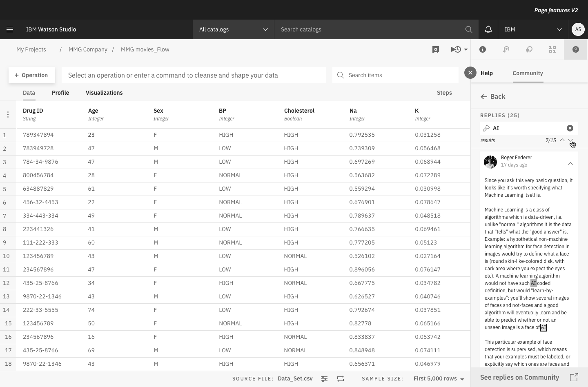Click the + Operation button
Screen dimensions: 588x387
[x=31, y=75]
